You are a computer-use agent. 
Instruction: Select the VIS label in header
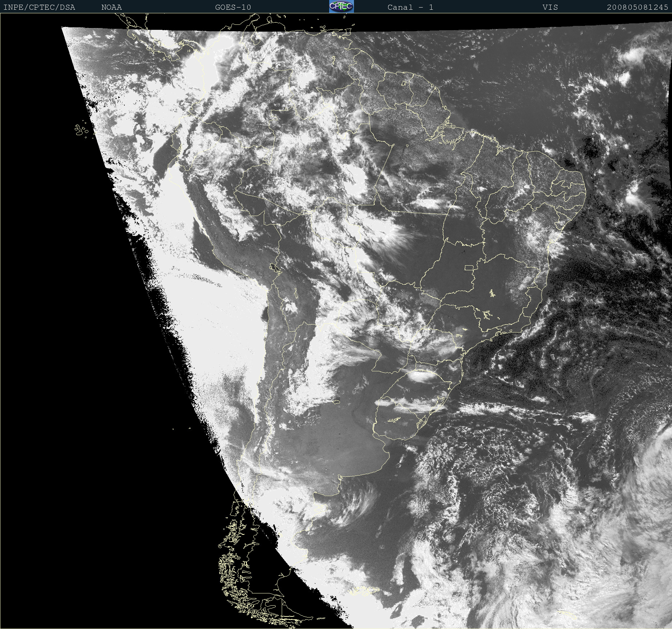click(x=550, y=7)
